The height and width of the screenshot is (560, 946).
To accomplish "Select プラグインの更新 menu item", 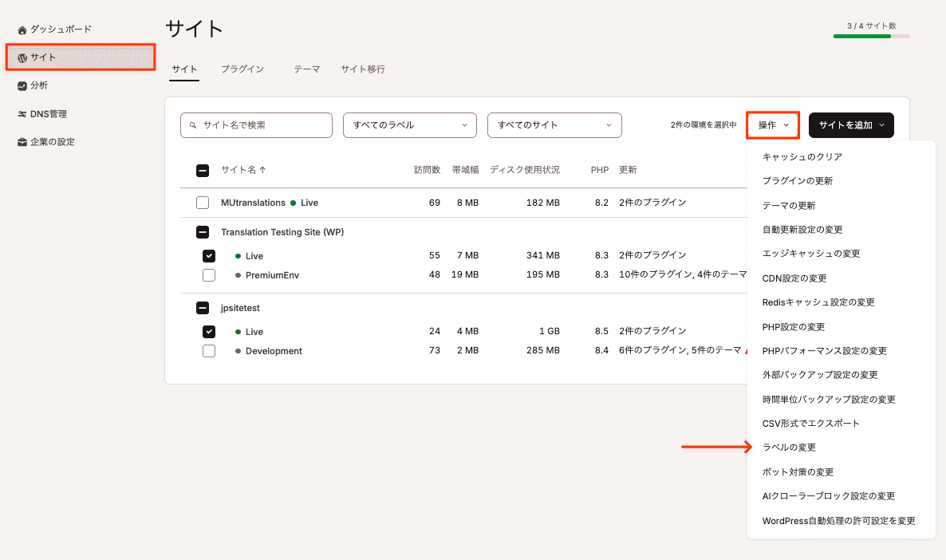I will [798, 181].
